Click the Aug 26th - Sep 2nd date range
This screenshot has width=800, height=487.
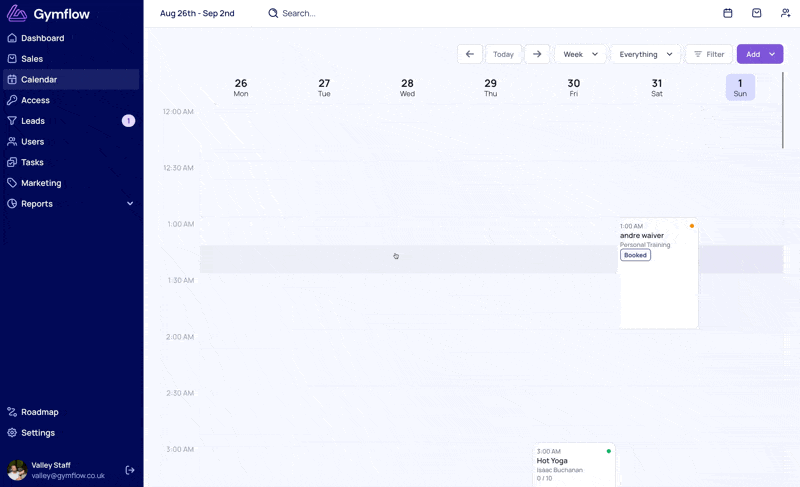click(x=197, y=13)
